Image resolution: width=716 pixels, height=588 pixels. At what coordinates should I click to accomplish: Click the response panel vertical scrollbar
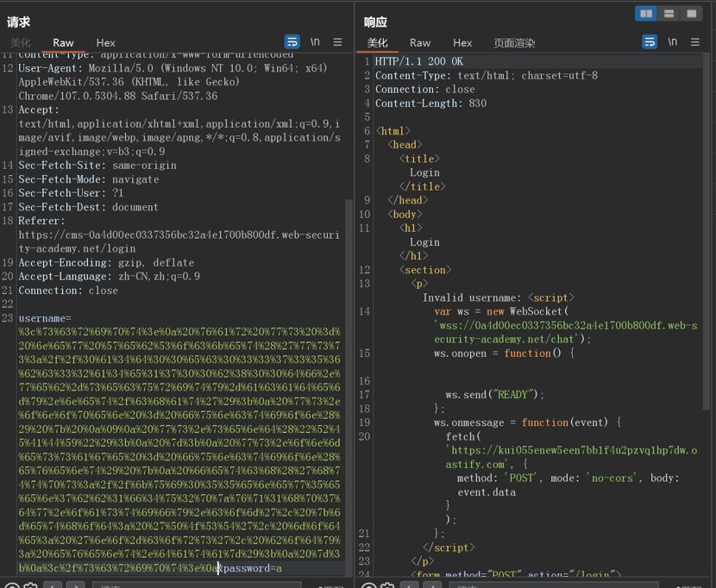[707, 230]
